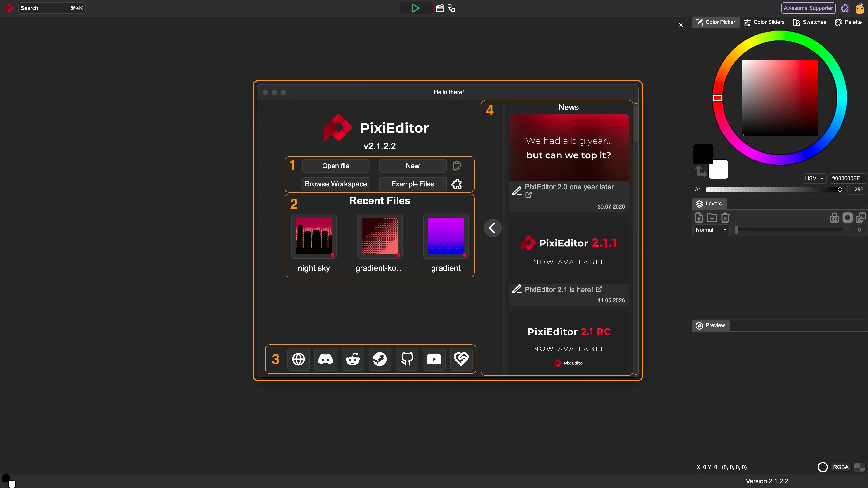Click the PixiEditor 2.1 RC news banner
Image resolution: width=868 pixels, height=488 pixels.
569,343
